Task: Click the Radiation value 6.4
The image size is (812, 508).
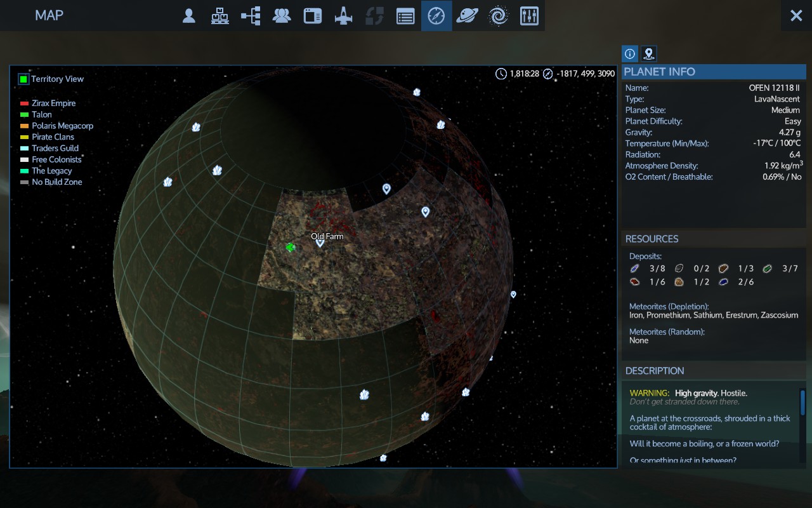Action: tap(795, 155)
